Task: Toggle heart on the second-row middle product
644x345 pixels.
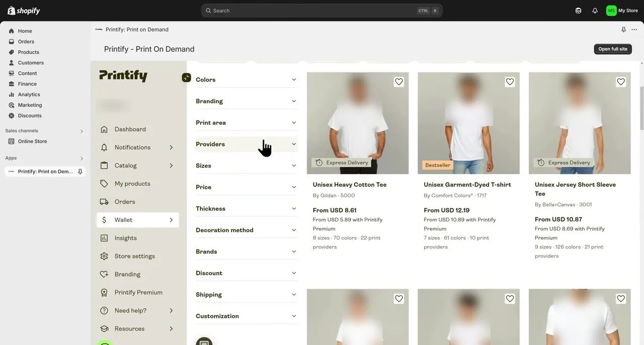Action: point(510,299)
